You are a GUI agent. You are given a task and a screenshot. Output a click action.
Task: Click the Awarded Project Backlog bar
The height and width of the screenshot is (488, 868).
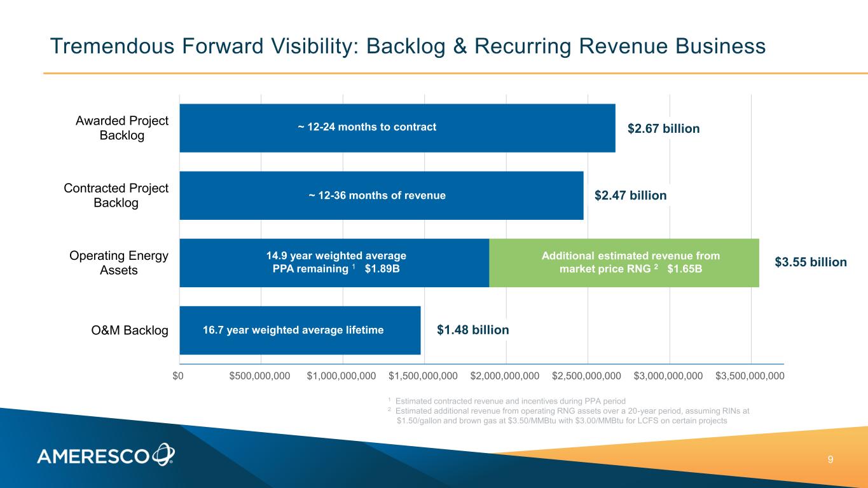click(397, 128)
